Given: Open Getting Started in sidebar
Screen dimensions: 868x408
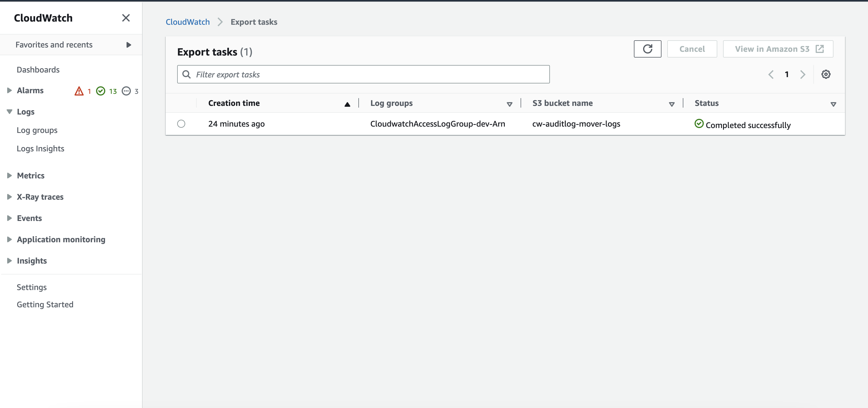Looking at the screenshot, I should click(45, 304).
